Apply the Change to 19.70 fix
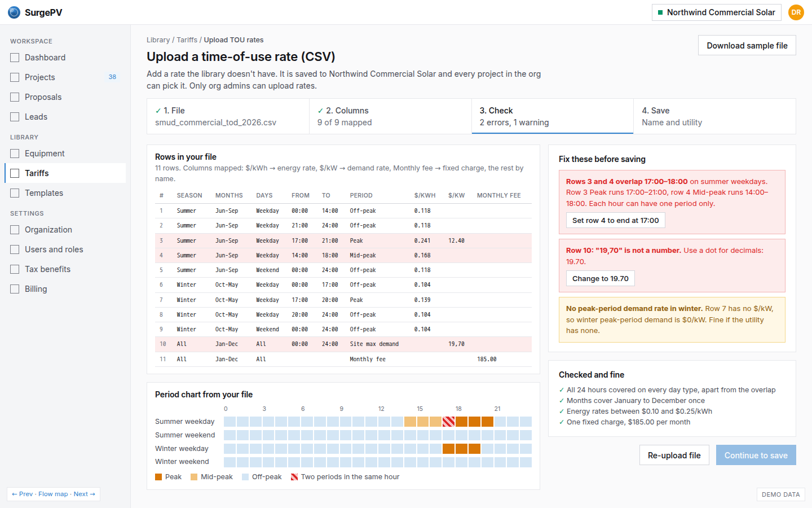The height and width of the screenshot is (508, 812). (x=600, y=278)
